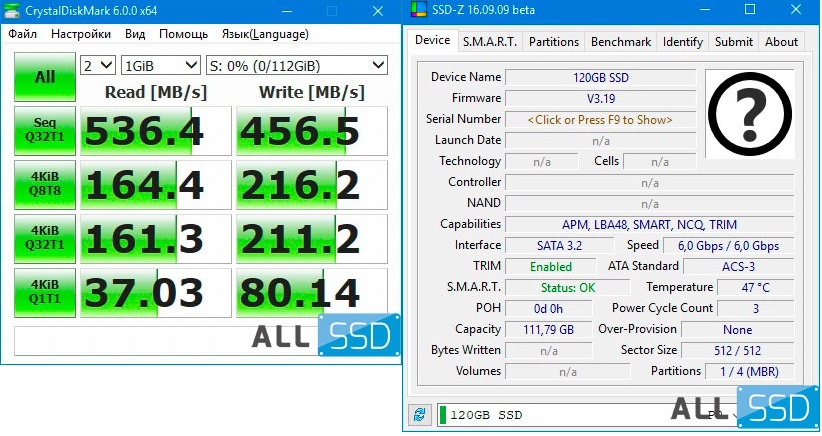The height and width of the screenshot is (436, 822).
Task: Click the Sector Size value 512 / 512
Action: coord(737,351)
